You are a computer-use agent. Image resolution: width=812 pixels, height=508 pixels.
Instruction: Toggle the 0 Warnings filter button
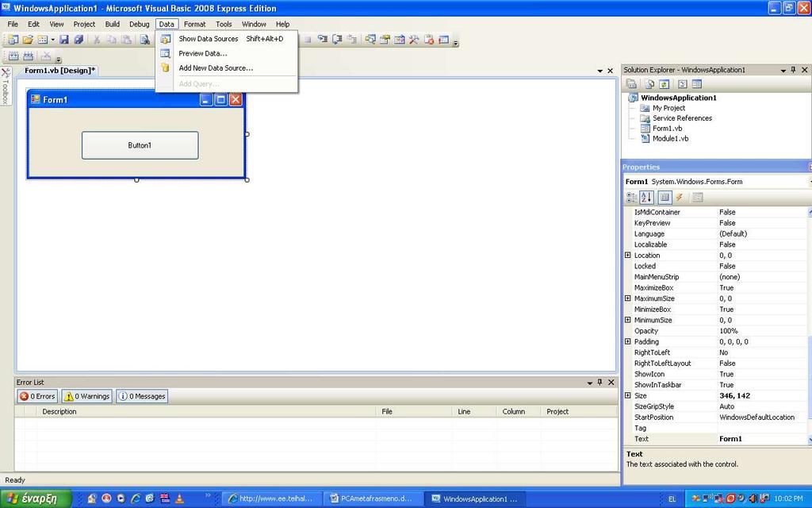[x=87, y=397]
